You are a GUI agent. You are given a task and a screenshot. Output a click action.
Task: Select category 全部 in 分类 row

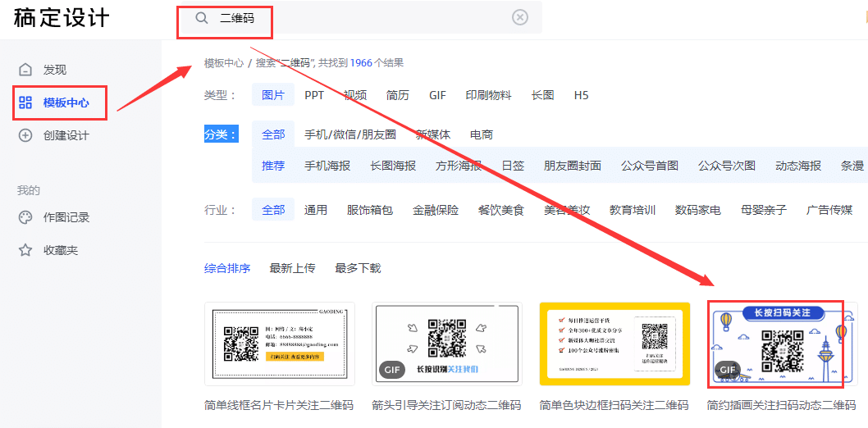click(273, 134)
